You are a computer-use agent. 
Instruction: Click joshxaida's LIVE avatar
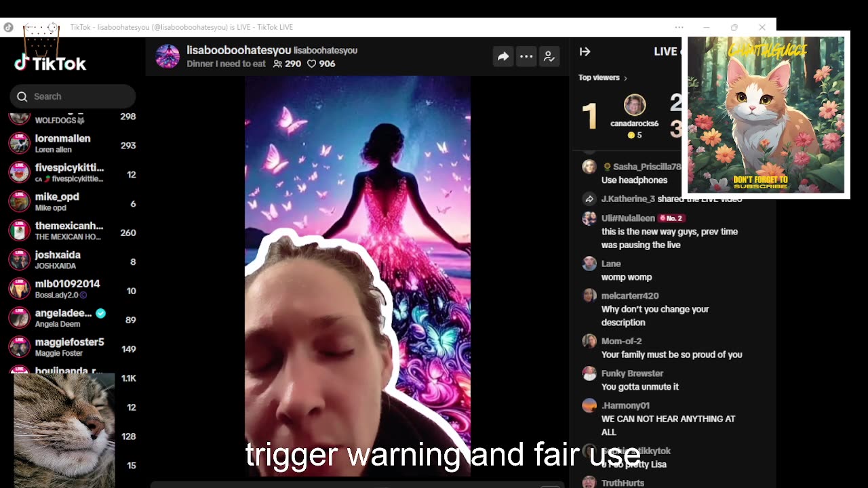click(20, 260)
